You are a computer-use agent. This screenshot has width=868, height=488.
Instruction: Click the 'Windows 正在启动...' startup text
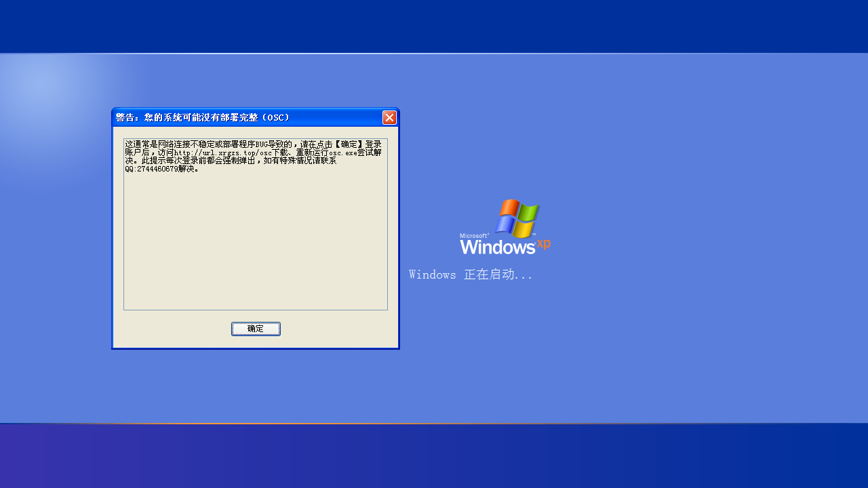(471, 274)
